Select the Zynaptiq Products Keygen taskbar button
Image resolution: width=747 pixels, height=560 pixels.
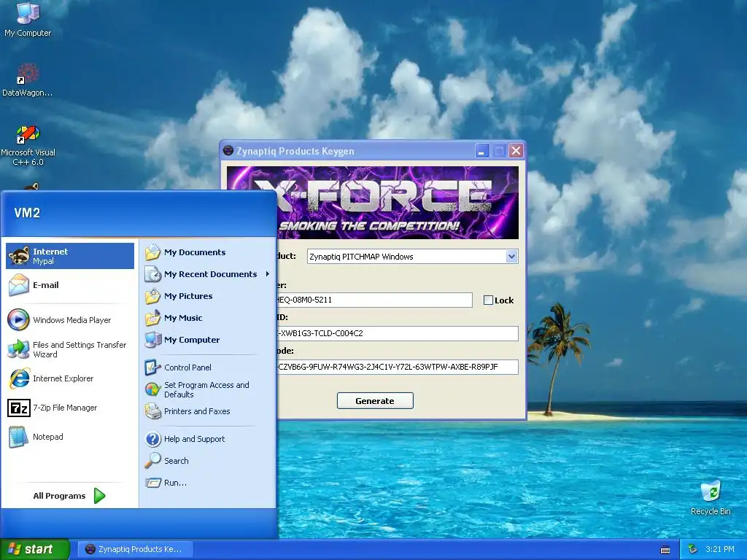pyautogui.click(x=135, y=550)
